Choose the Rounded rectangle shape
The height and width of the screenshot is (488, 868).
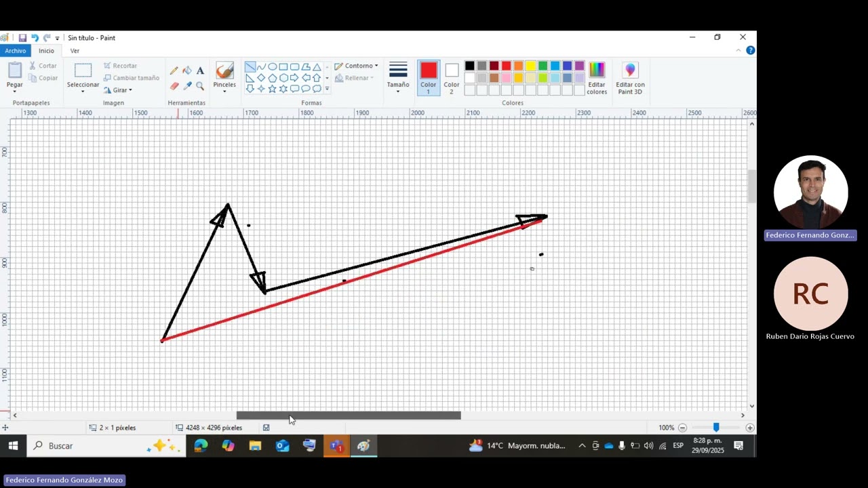(x=294, y=66)
